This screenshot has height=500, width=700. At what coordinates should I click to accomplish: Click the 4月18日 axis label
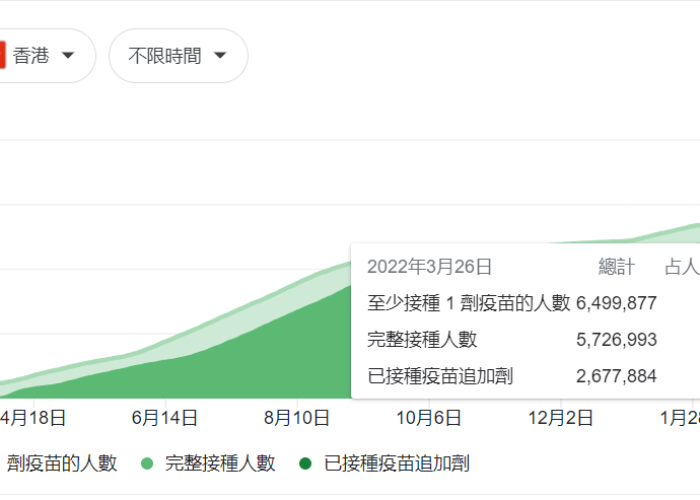pos(33,418)
